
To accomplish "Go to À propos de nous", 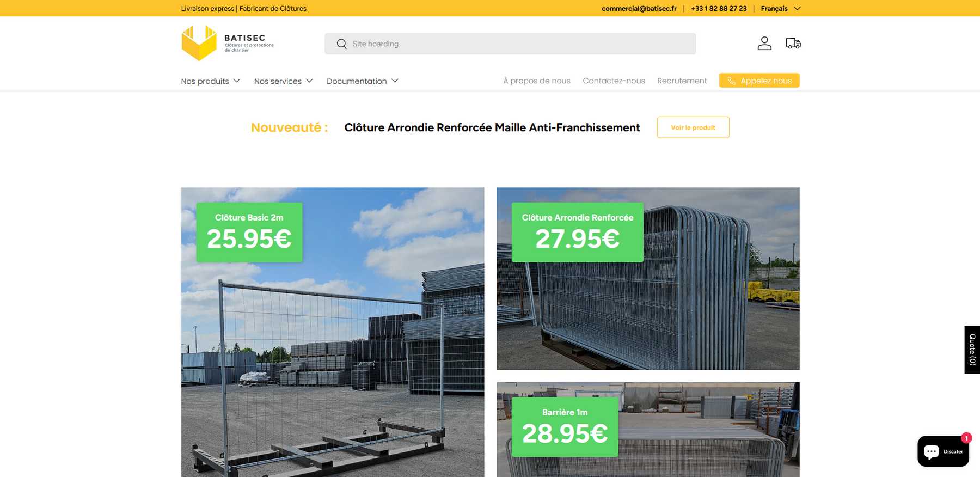I will 536,81.
